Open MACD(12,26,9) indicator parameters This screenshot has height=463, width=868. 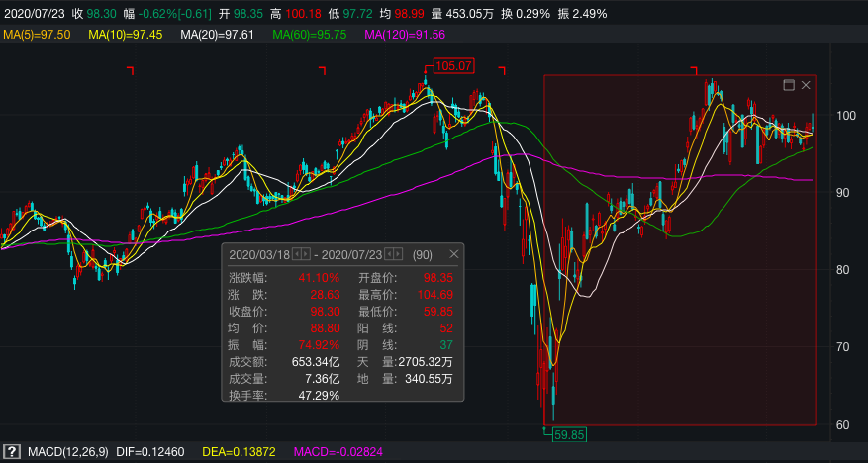(x=68, y=452)
